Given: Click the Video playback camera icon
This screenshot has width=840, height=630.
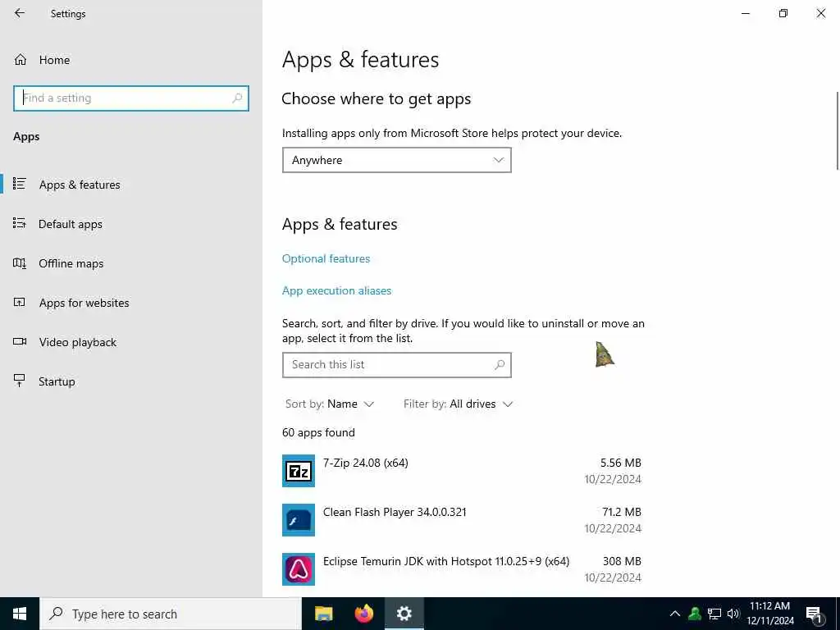Looking at the screenshot, I should click(20, 341).
